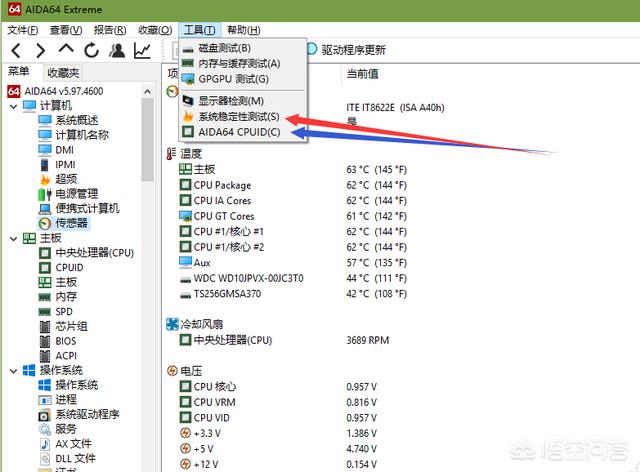Click the 进程 window icon

44,400
